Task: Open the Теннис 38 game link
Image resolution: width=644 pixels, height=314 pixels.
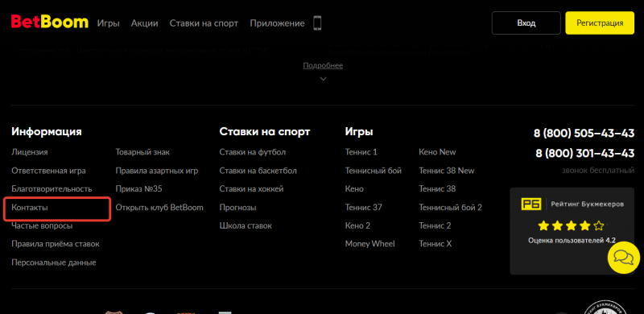Action: pyautogui.click(x=437, y=189)
